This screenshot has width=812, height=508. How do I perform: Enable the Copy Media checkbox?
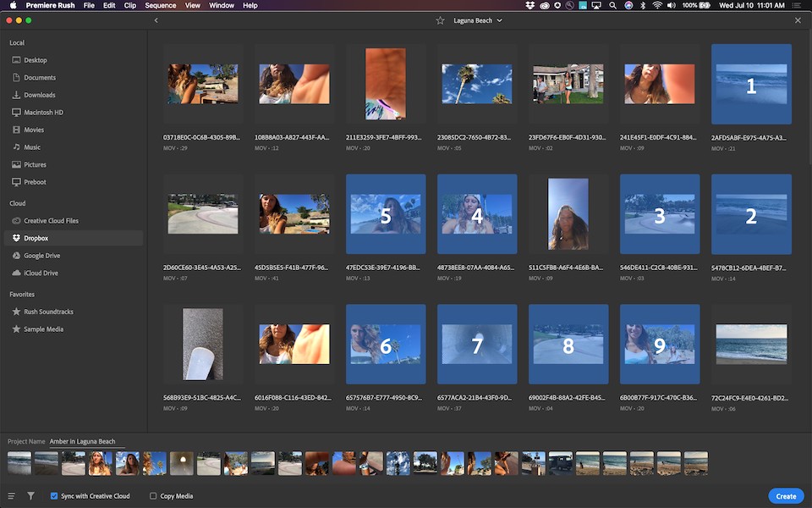[153, 496]
